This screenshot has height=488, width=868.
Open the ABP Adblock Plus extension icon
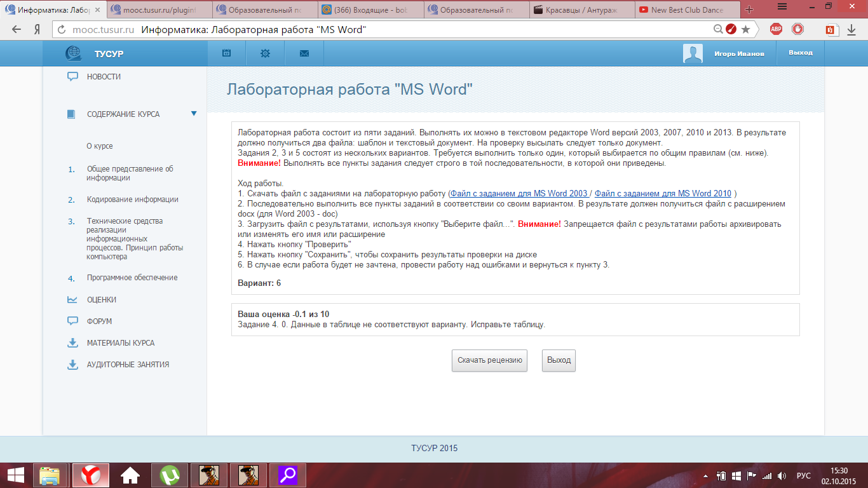tap(776, 29)
